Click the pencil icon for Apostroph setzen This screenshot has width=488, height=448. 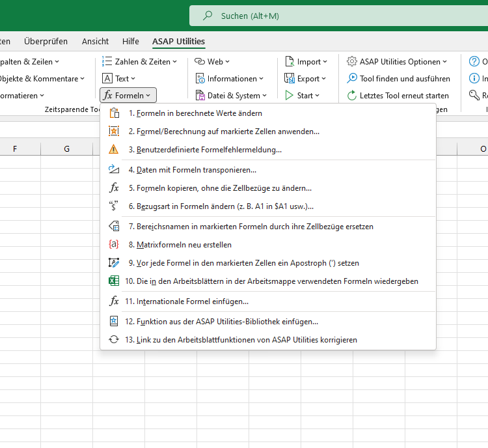pyautogui.click(x=114, y=262)
